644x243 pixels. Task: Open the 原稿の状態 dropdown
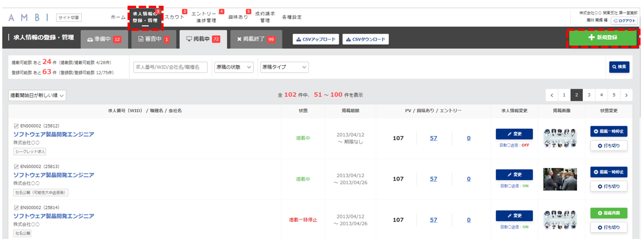click(x=234, y=67)
